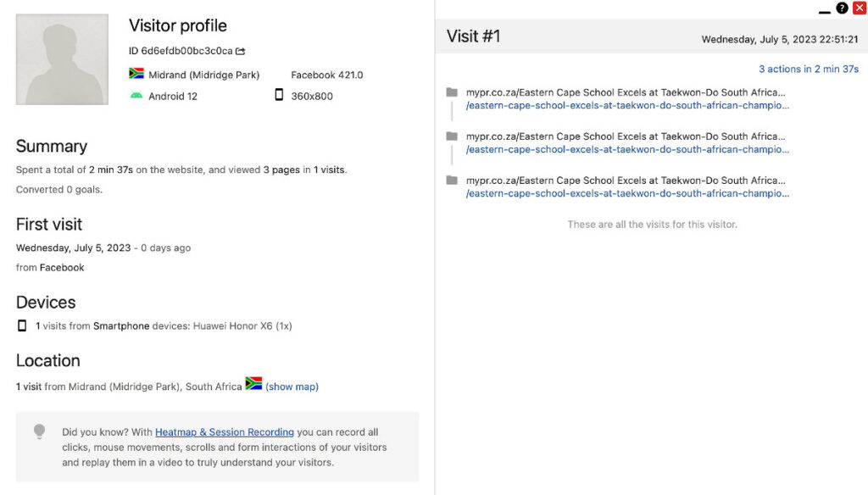
Task: Click the second page view folder icon
Action: [452, 136]
